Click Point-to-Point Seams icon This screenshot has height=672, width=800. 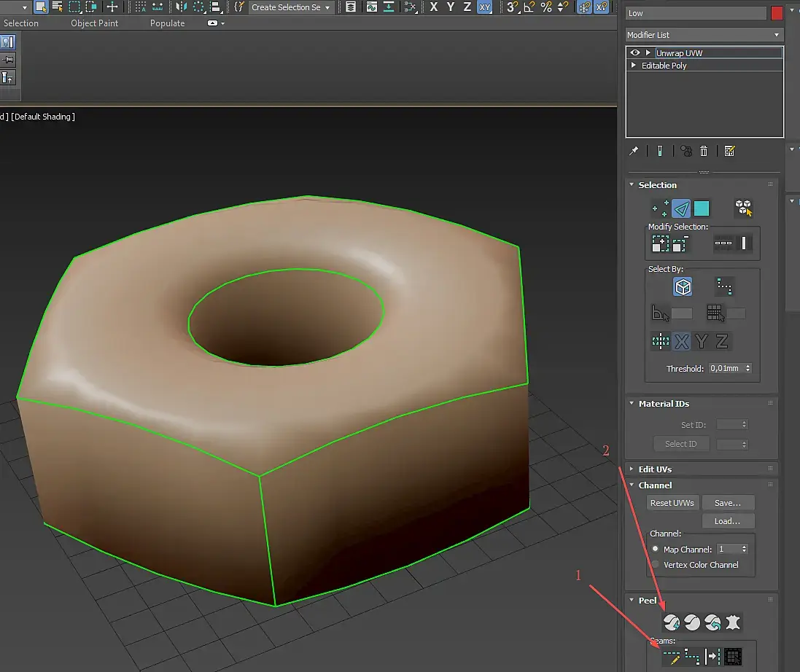tap(692, 657)
